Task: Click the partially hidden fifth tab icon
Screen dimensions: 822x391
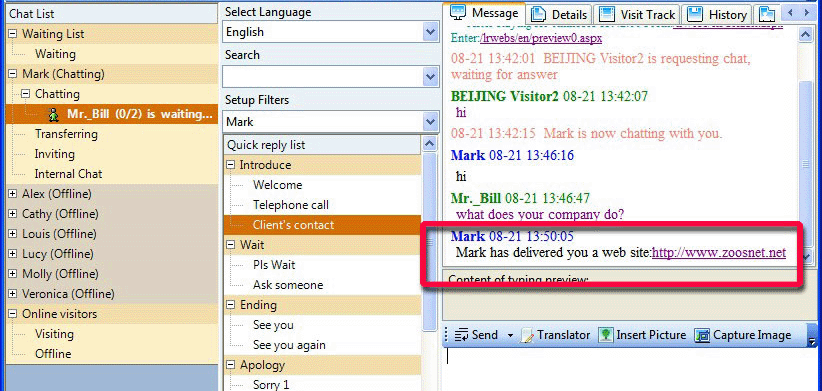Action: point(766,14)
